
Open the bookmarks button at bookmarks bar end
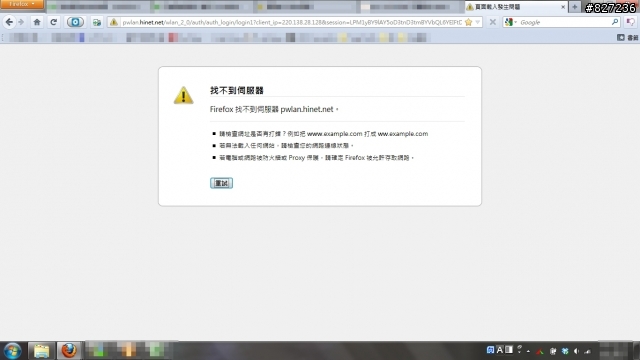[627, 38]
